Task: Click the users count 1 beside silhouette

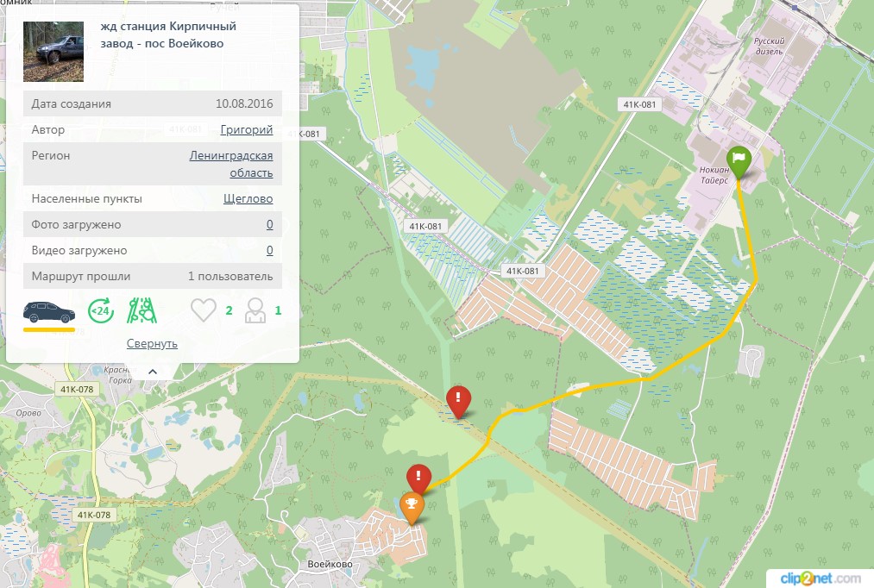Action: pyautogui.click(x=278, y=310)
